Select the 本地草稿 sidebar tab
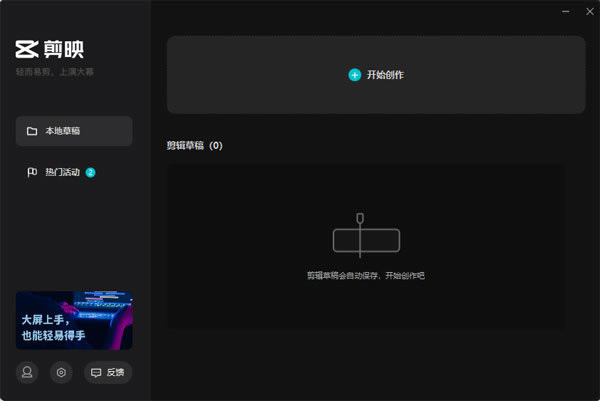Screen dimensions: 600x401 pyautogui.click(x=74, y=131)
